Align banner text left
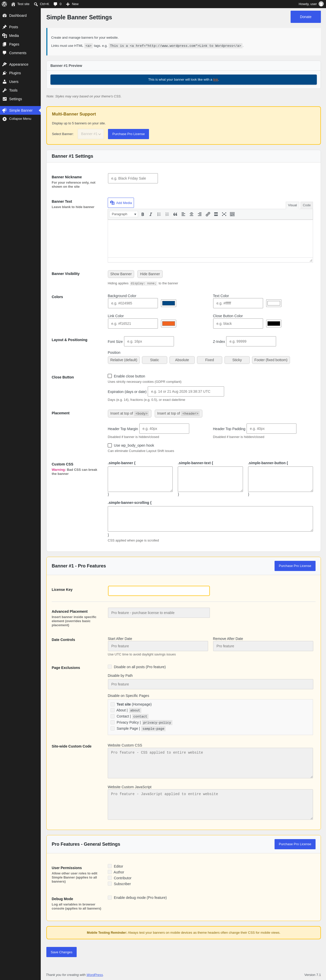The image size is (326, 980). 183,214
